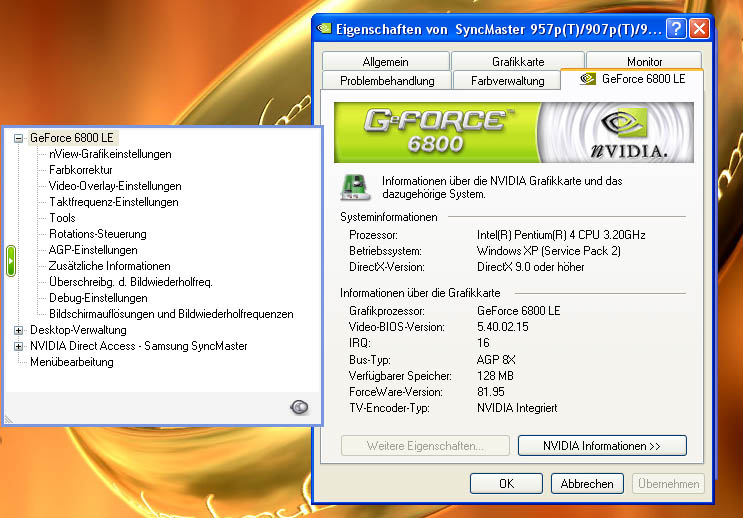
Task: Select Farbkorrektur in the tree
Action: point(81,170)
